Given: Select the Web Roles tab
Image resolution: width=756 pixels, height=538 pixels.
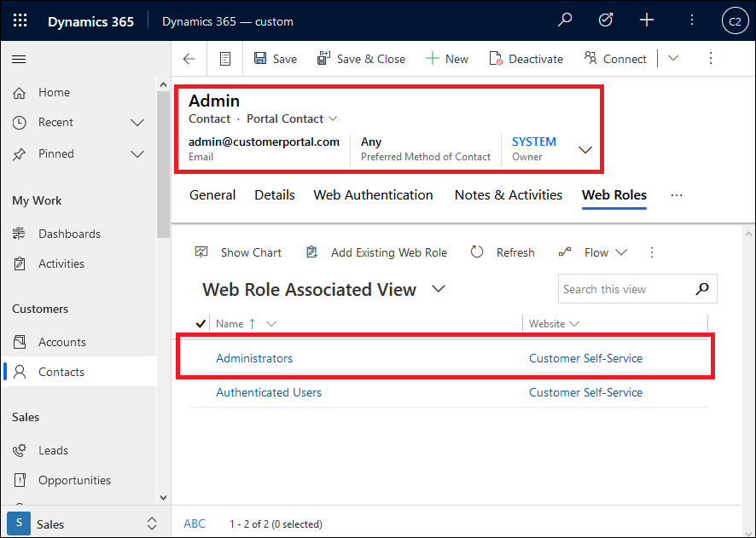Looking at the screenshot, I should [614, 195].
